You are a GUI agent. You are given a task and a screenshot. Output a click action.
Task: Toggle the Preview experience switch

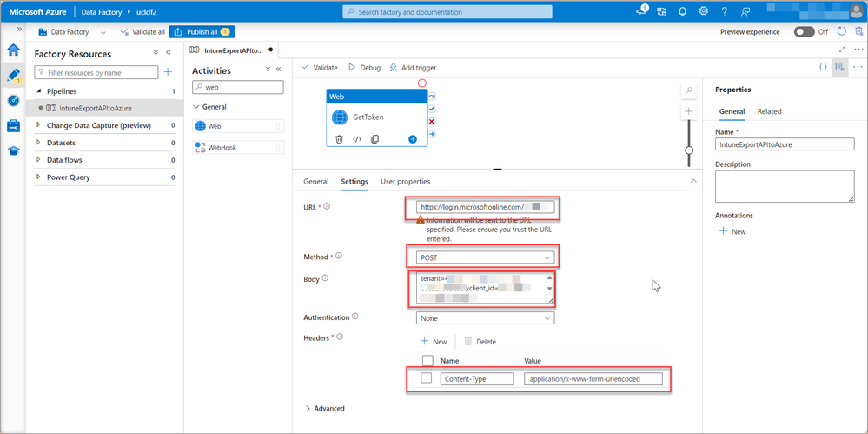(804, 31)
